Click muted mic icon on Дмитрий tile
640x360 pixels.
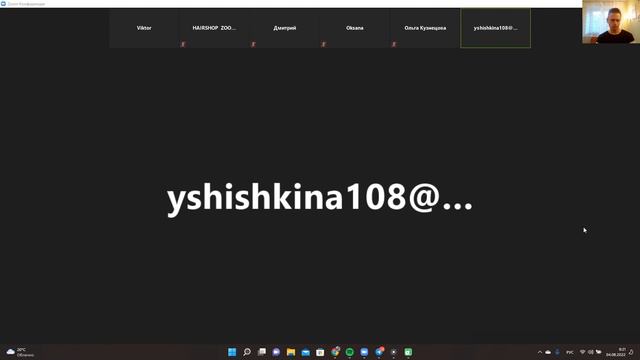(x=253, y=44)
